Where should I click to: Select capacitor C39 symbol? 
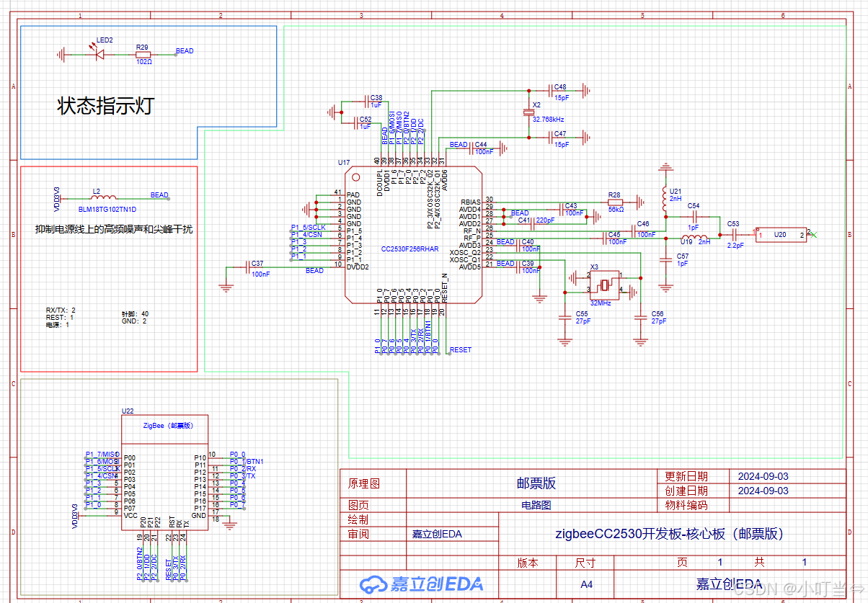tap(519, 267)
